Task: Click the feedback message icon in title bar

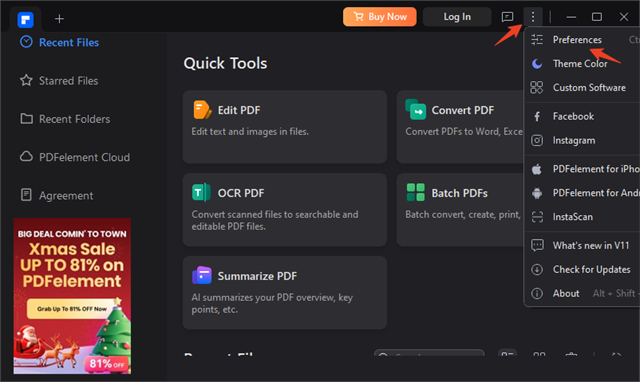Action: (x=507, y=17)
